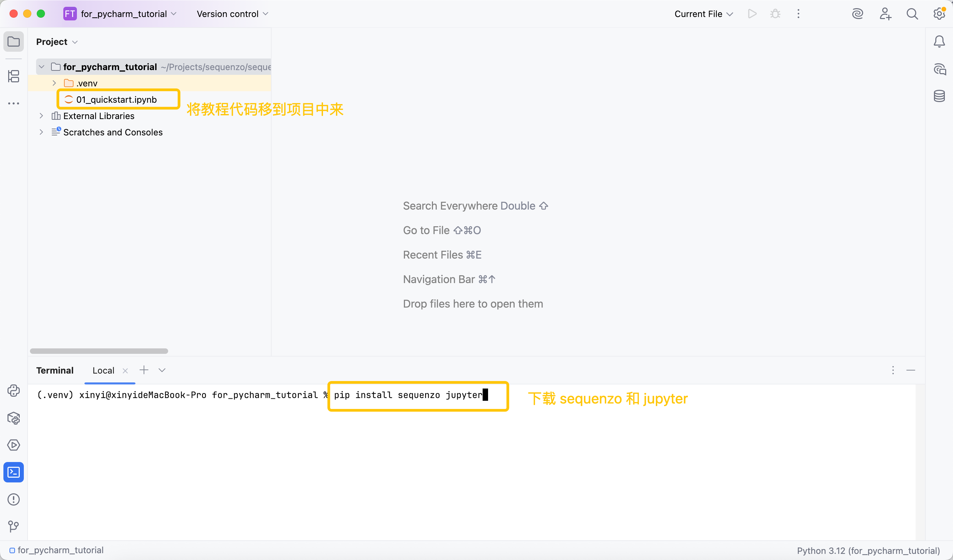Open the Problems tool window

(x=14, y=499)
